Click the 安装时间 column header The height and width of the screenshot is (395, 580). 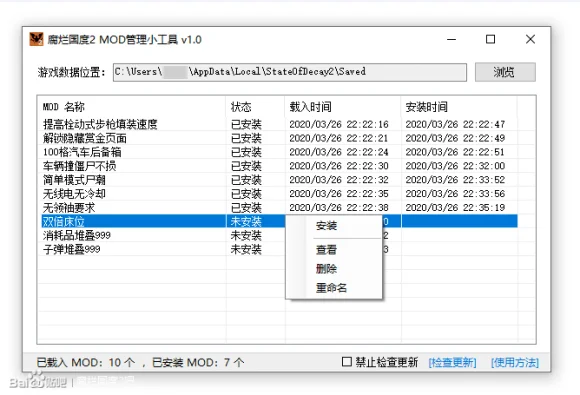[x=426, y=107]
